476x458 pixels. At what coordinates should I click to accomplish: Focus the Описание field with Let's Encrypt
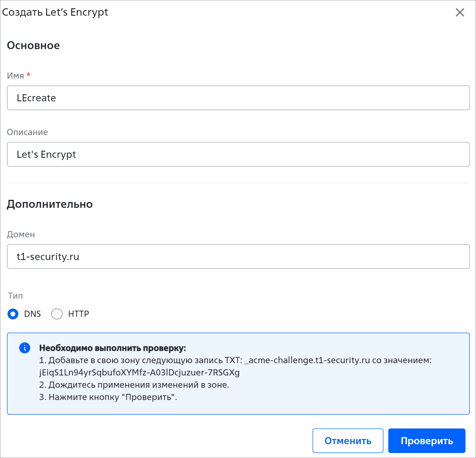[238, 154]
